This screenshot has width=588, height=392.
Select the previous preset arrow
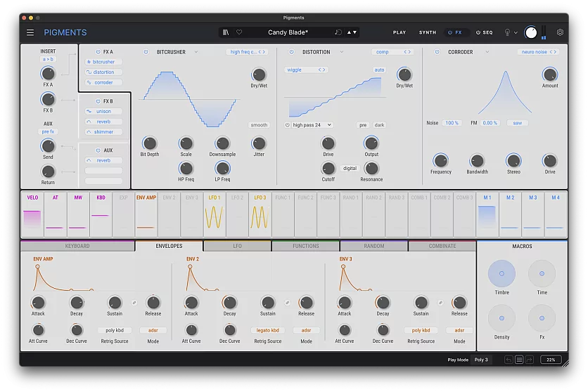pos(349,32)
